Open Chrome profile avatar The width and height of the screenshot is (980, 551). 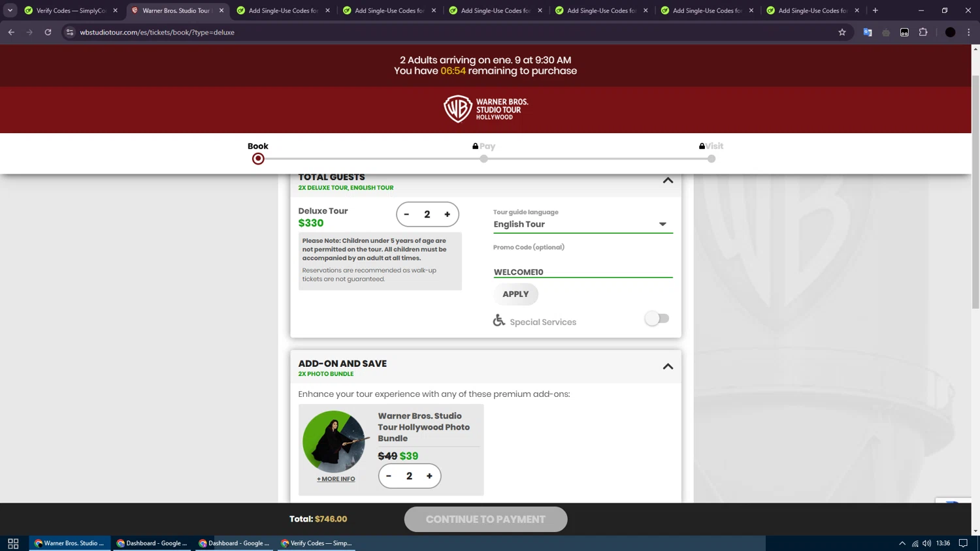951,32
